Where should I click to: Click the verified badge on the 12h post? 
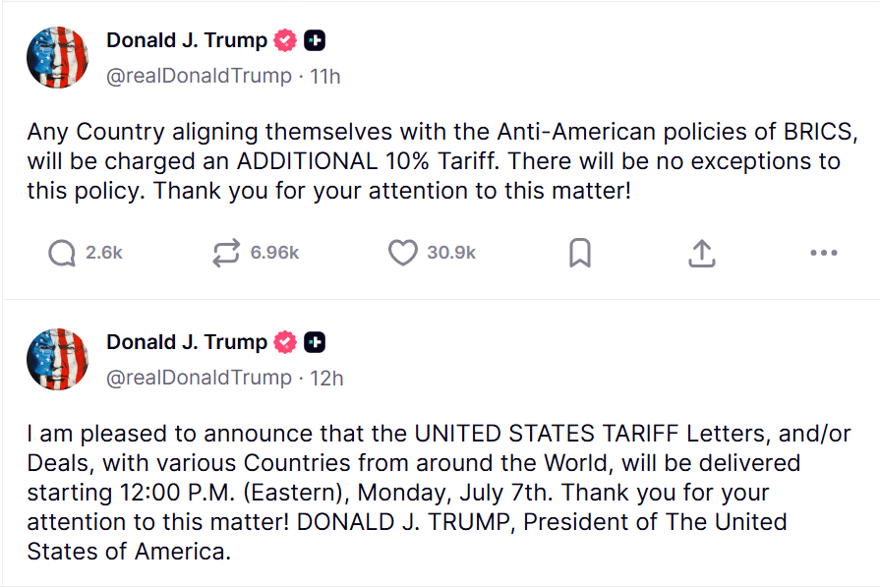coord(285,342)
